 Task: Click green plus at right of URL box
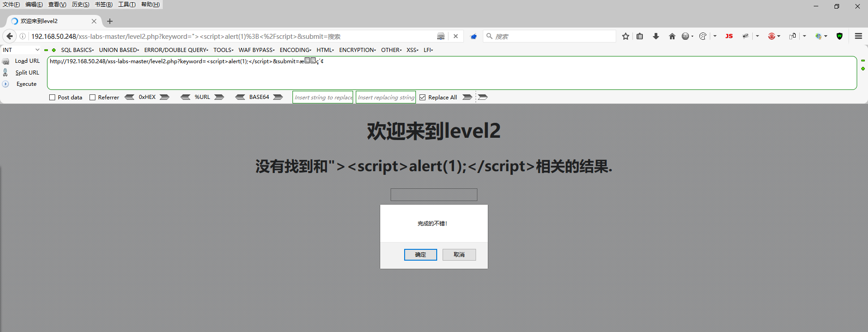click(863, 69)
